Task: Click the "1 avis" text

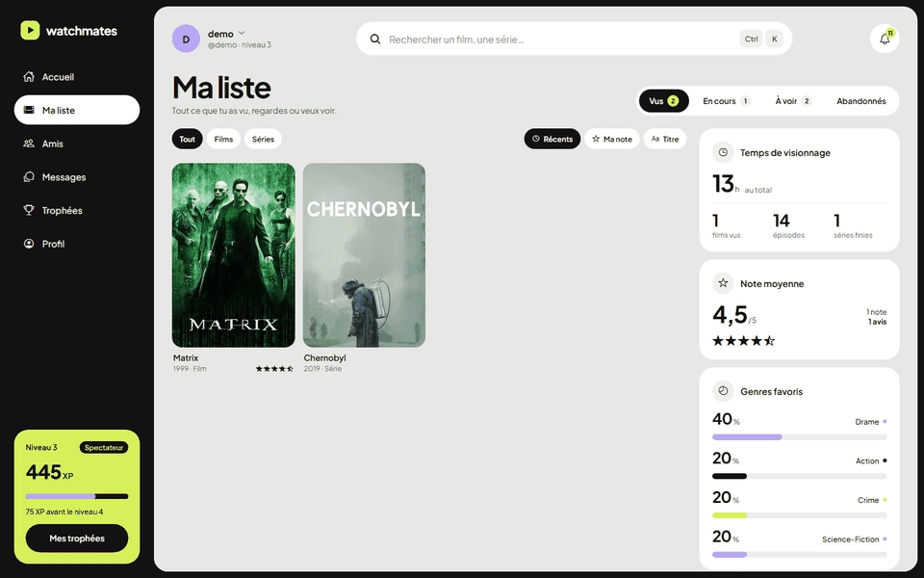Action: pyautogui.click(x=877, y=322)
